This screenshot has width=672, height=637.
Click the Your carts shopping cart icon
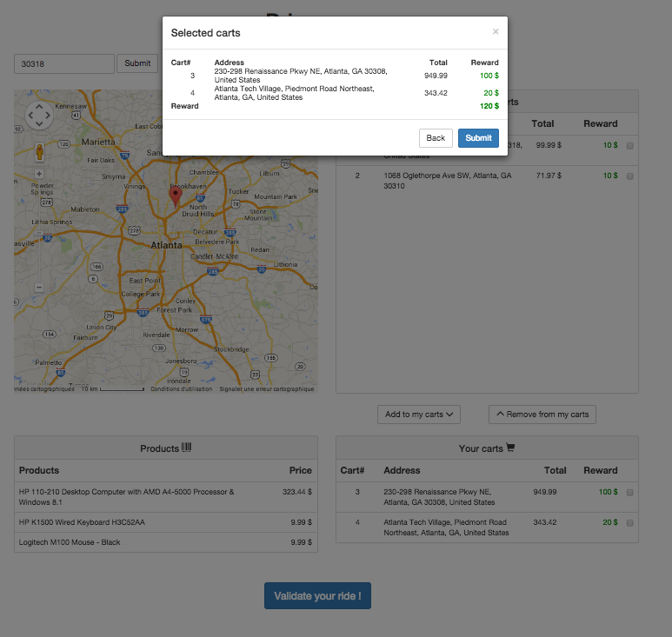[x=510, y=448]
